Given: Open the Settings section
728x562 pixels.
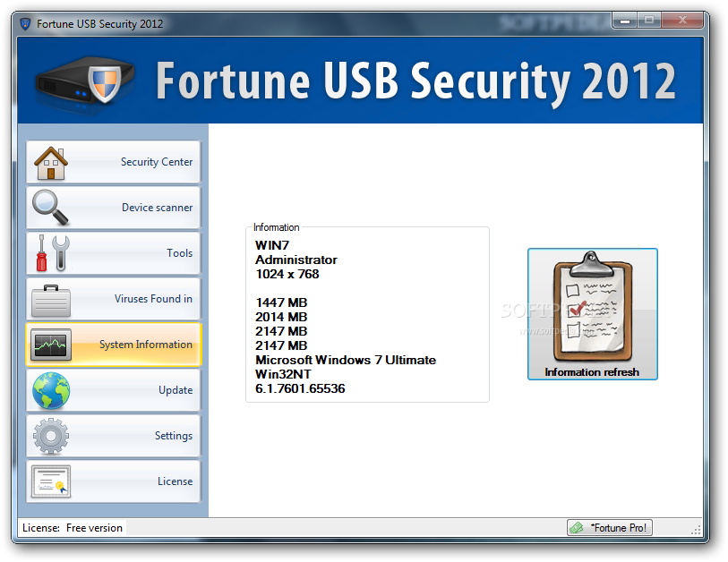Looking at the screenshot, I should 114,435.
